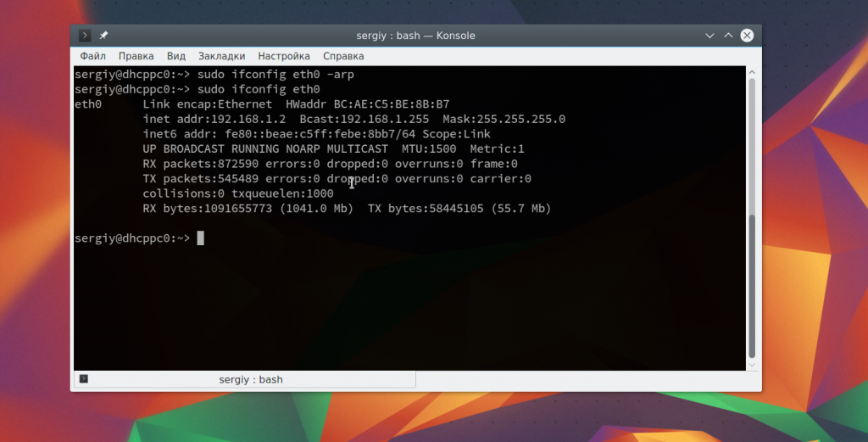Click 'Link encap:Ethernet' text

tap(208, 104)
